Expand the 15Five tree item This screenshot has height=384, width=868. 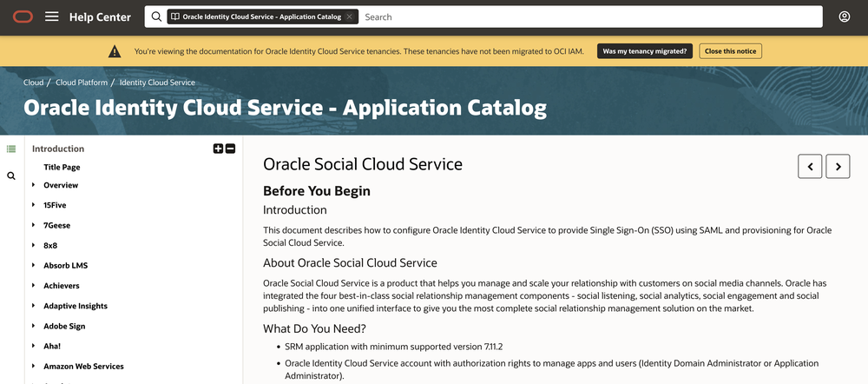(x=34, y=204)
